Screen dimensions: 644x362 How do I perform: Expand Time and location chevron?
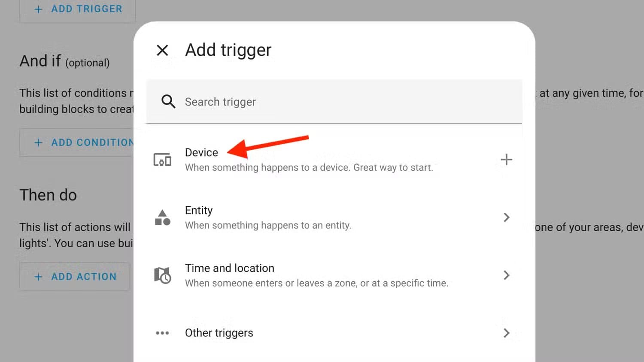point(506,275)
